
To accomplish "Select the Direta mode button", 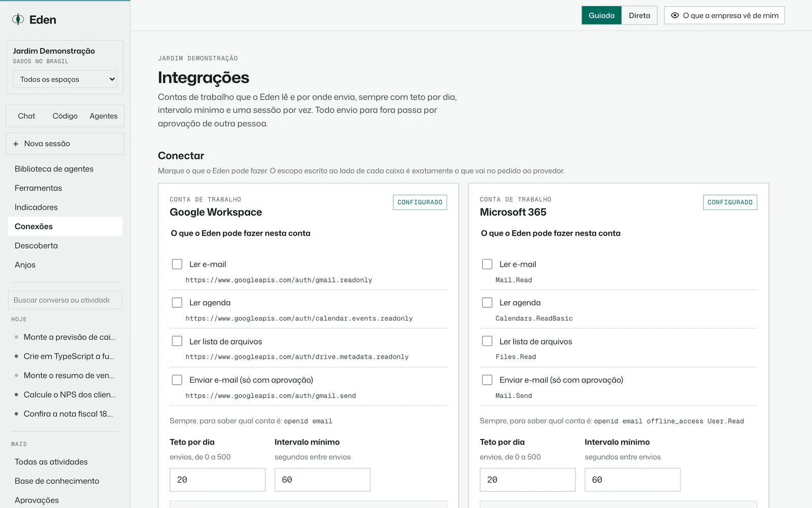I will click(639, 15).
